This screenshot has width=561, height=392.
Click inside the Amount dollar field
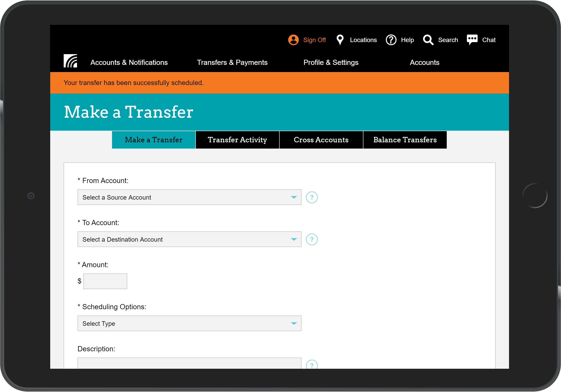click(x=105, y=281)
